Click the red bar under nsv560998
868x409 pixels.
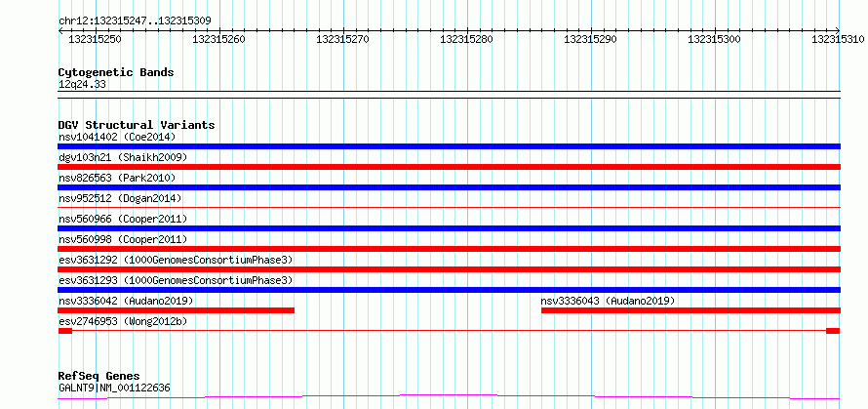pos(450,249)
